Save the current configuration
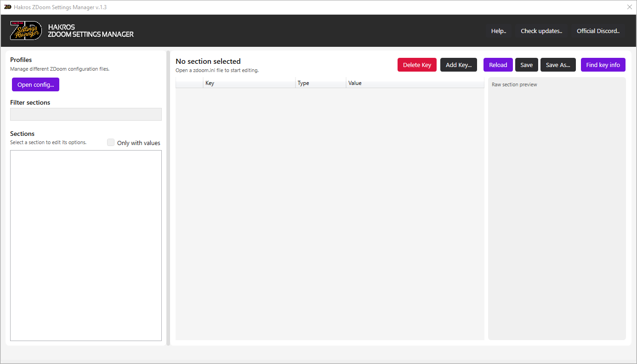The image size is (637, 364). tap(527, 65)
